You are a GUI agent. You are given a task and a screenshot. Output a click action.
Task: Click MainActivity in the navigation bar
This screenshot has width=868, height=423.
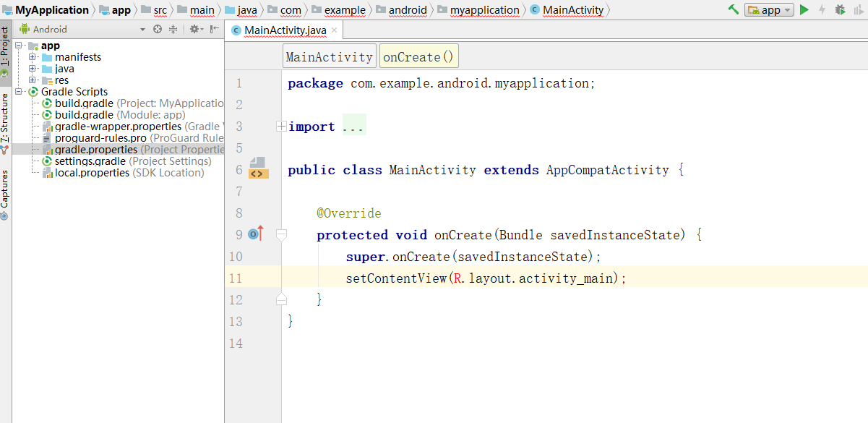coord(567,10)
